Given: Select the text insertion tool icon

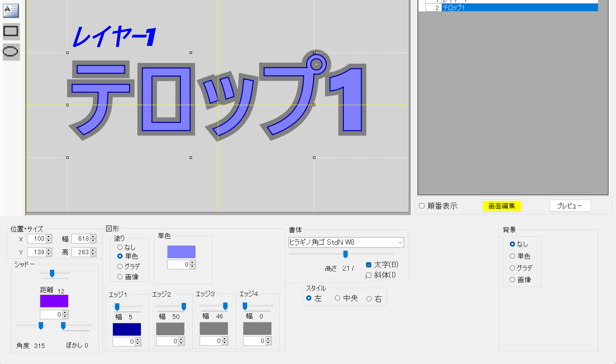Looking at the screenshot, I should pyautogui.click(x=11, y=10).
